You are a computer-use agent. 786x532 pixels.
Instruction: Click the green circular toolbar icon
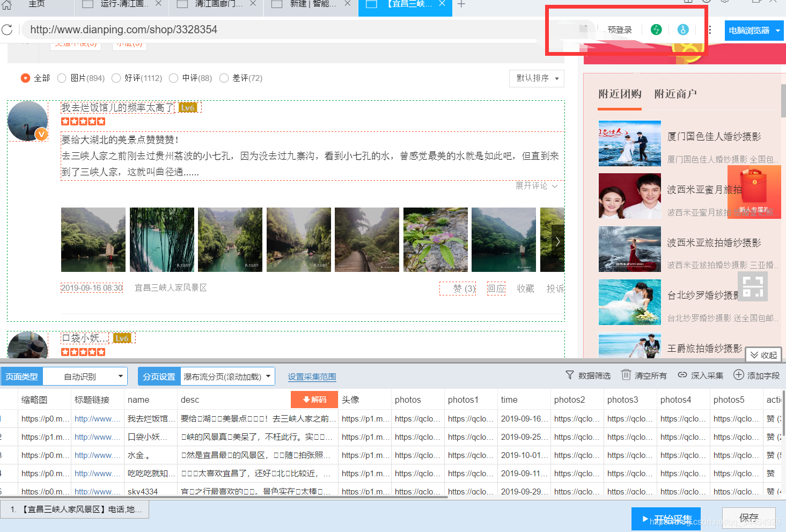pos(656,29)
